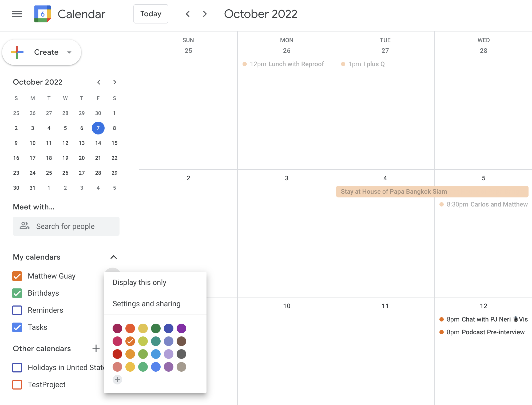The height and width of the screenshot is (405, 532).
Task: Click the hamburger menu icon
Action: [17, 14]
